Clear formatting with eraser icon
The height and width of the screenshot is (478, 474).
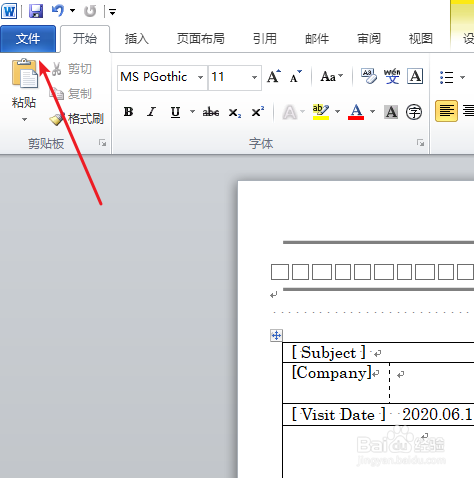(x=369, y=76)
